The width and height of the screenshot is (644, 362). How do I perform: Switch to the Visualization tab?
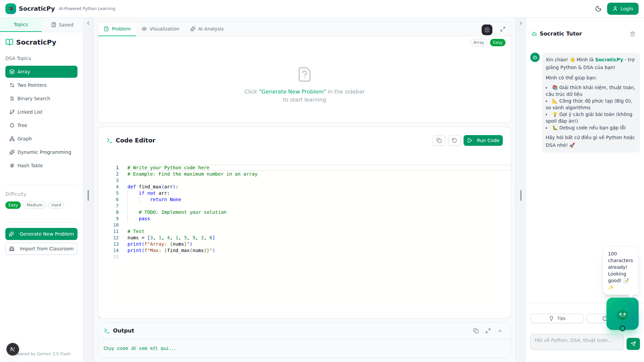point(160,29)
